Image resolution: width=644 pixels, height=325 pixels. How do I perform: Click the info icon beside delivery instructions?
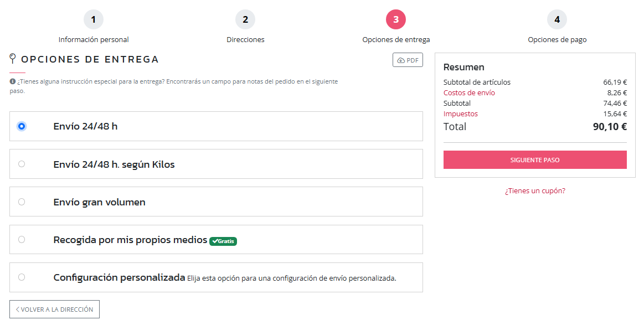[13, 81]
